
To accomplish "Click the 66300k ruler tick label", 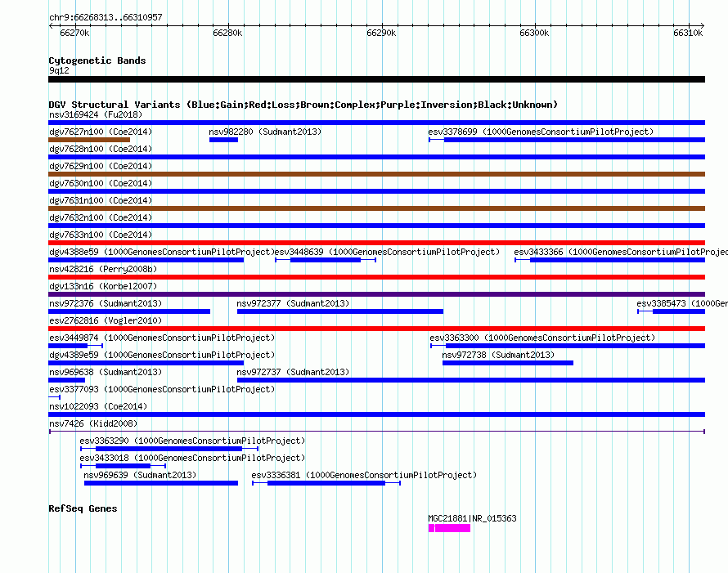I will tap(534, 33).
